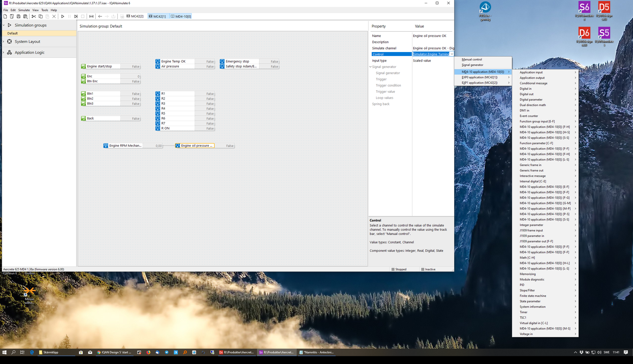Expand EXP0 application (MC42[1]) submenu

click(483, 77)
